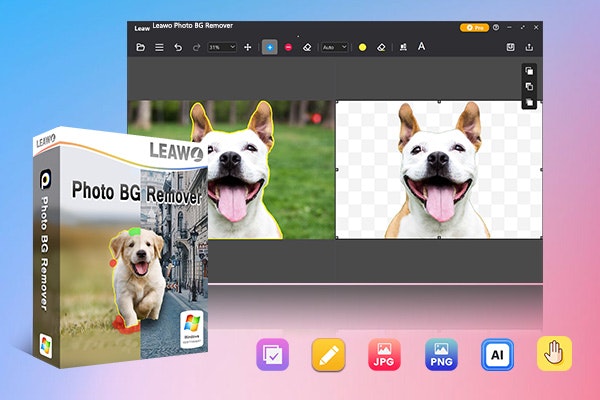Screen dimensions: 600x400
Task: Click the orange pencil edit icon
Action: (x=329, y=355)
